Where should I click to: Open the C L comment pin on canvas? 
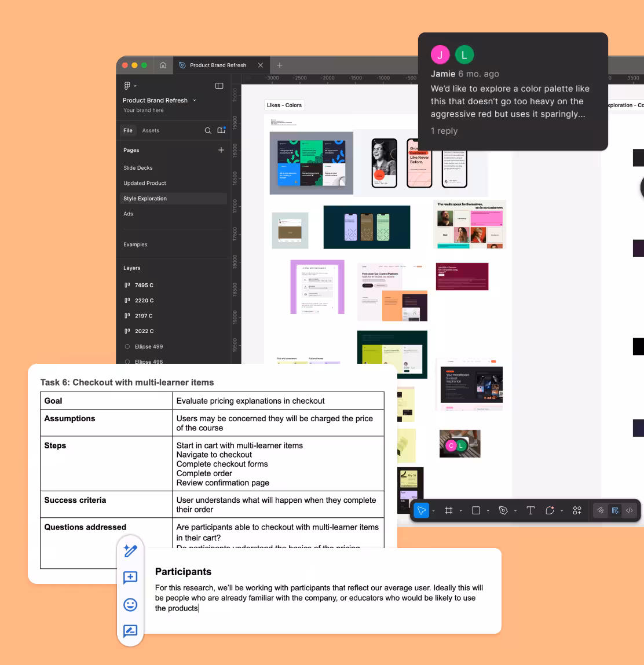pos(456,445)
